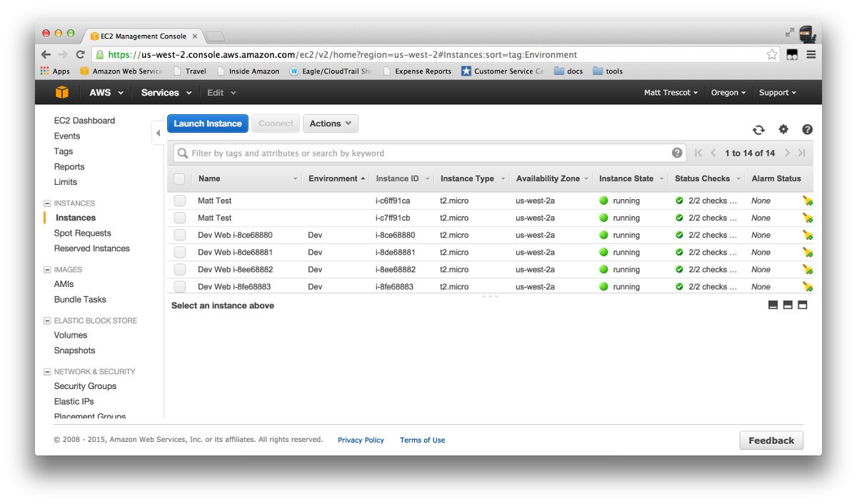Open AMIs in sidebar
Image resolution: width=857 pixels, height=504 pixels.
pos(64,284)
